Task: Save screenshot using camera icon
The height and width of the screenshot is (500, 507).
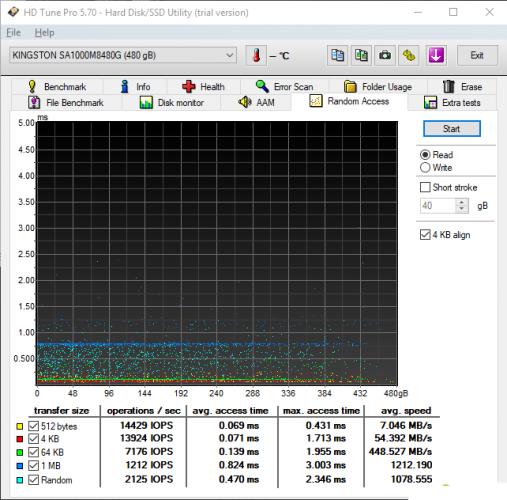Action: click(x=385, y=55)
